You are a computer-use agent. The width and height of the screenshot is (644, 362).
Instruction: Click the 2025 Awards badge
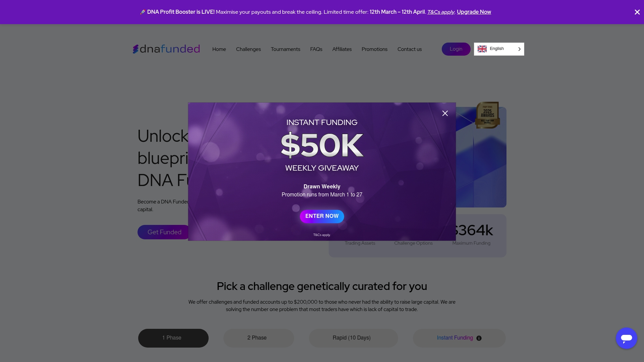487,115
